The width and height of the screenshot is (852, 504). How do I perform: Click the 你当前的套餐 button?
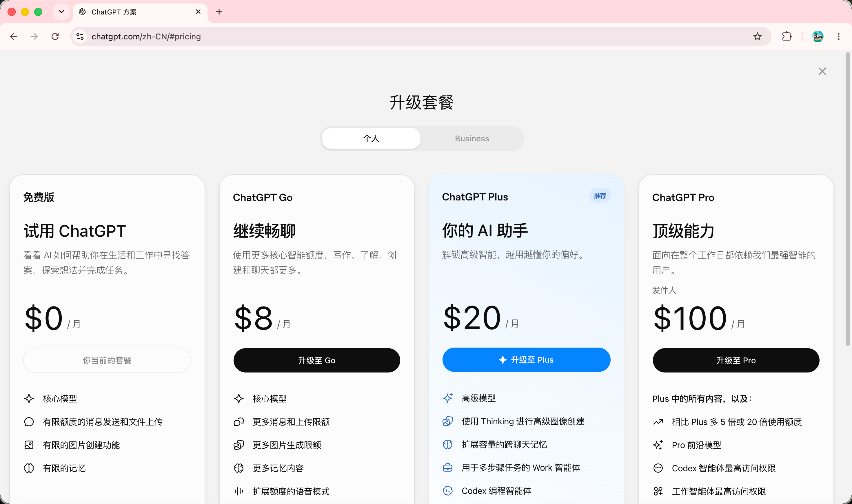(107, 360)
